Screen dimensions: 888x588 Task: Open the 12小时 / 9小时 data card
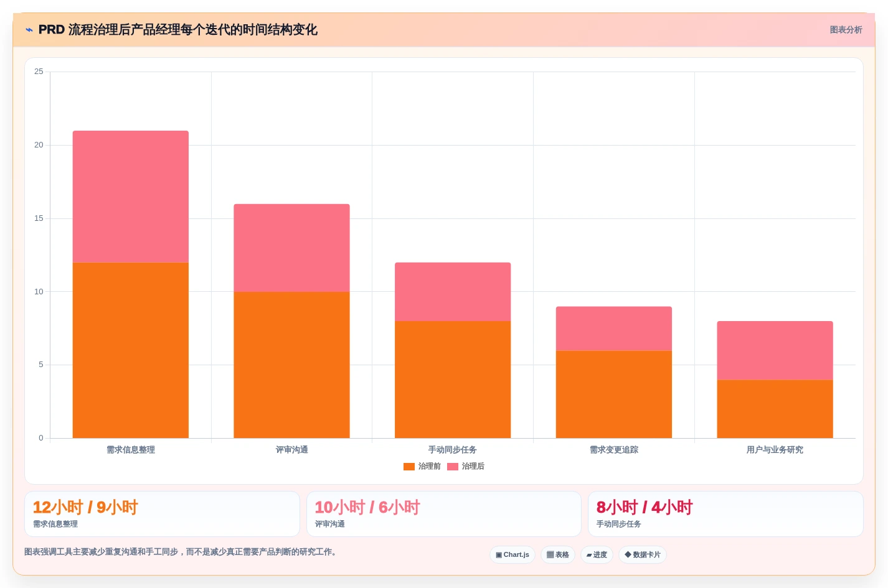coord(162,514)
